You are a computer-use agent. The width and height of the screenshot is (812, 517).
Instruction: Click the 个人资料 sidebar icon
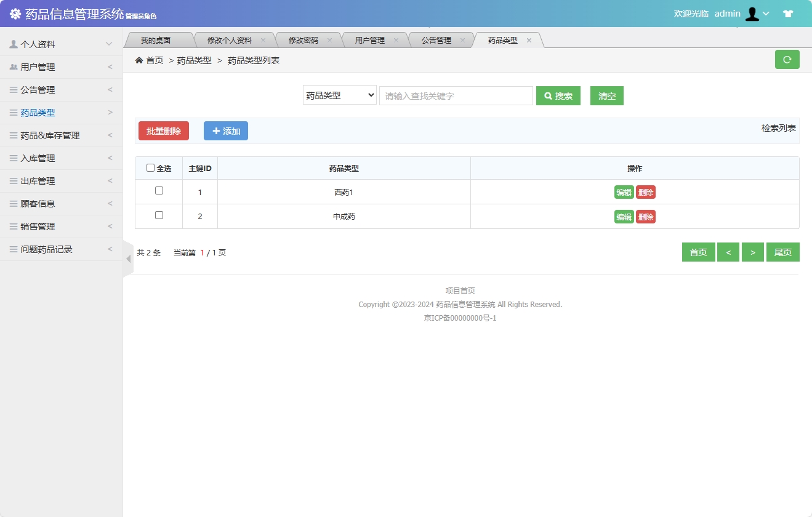pos(15,44)
